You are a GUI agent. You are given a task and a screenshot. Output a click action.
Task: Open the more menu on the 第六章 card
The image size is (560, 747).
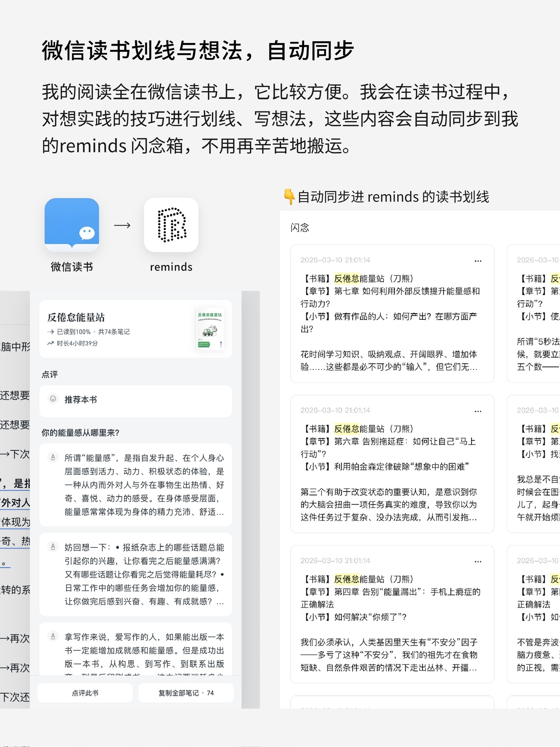click(x=478, y=411)
